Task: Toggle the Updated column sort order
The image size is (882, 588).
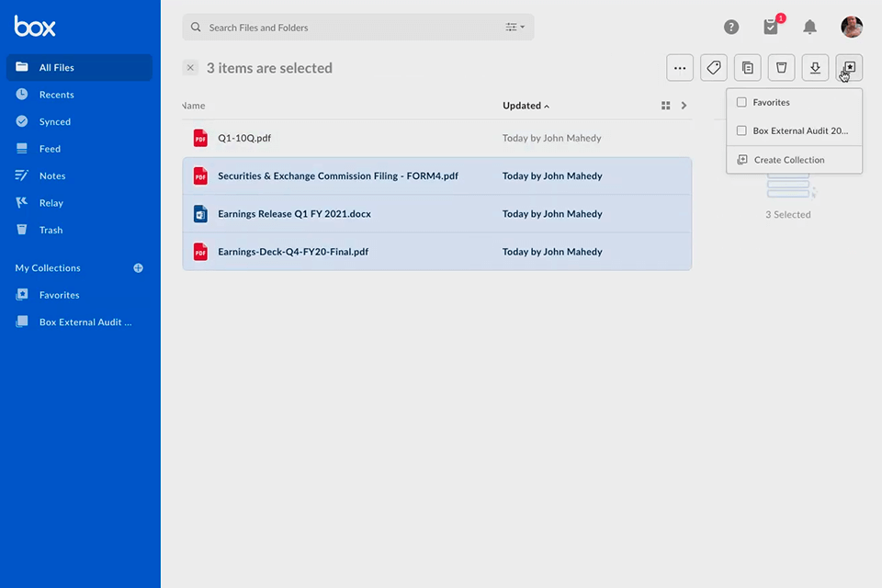Action: click(525, 105)
